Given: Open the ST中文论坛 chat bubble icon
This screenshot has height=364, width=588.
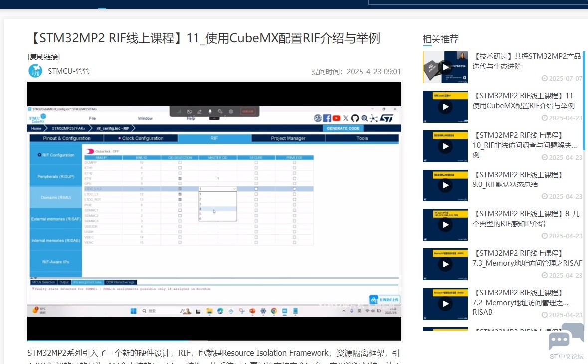Looking at the screenshot, I should click(x=566, y=337).
